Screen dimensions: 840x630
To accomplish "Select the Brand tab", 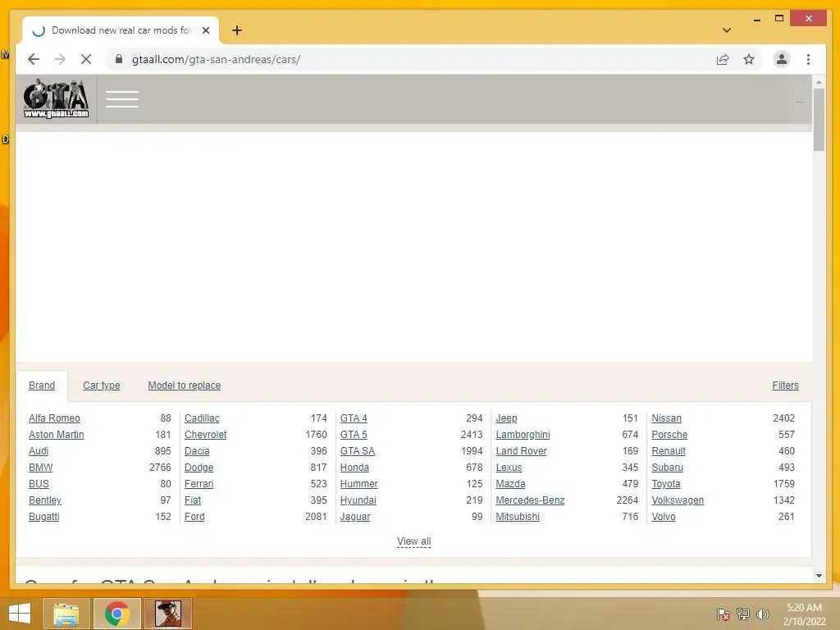I will coord(42,386).
